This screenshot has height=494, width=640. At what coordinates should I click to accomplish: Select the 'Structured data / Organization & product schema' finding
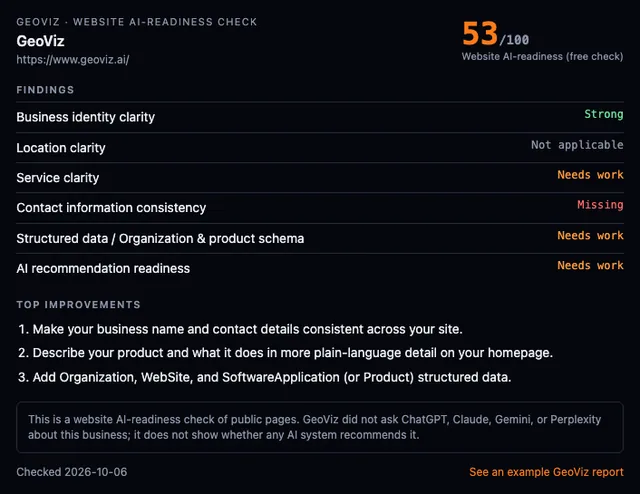coord(160,238)
